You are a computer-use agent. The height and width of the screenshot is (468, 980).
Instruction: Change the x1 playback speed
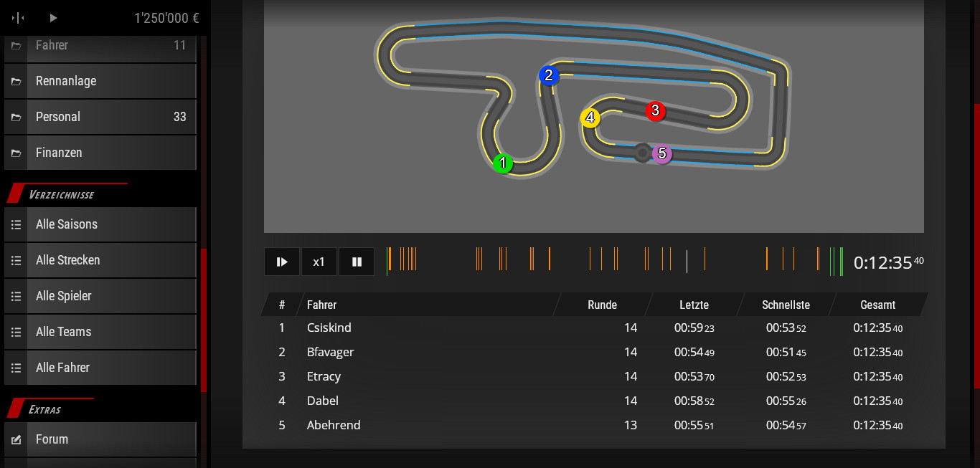point(319,262)
